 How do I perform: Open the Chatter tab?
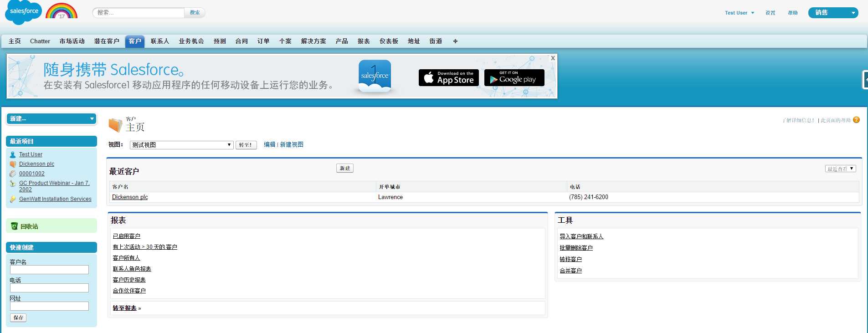(40, 41)
